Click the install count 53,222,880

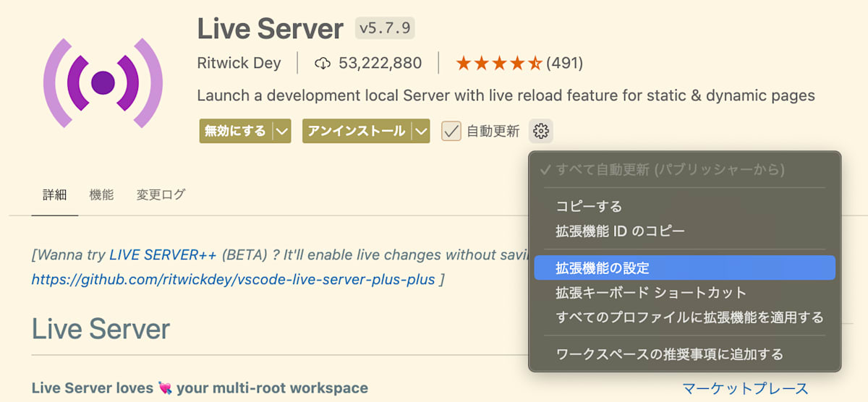pos(380,64)
